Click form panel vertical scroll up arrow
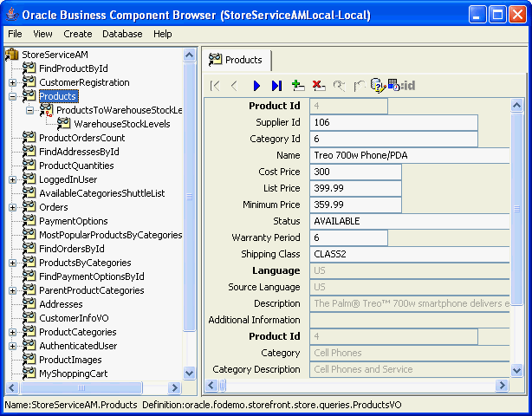 (516, 106)
